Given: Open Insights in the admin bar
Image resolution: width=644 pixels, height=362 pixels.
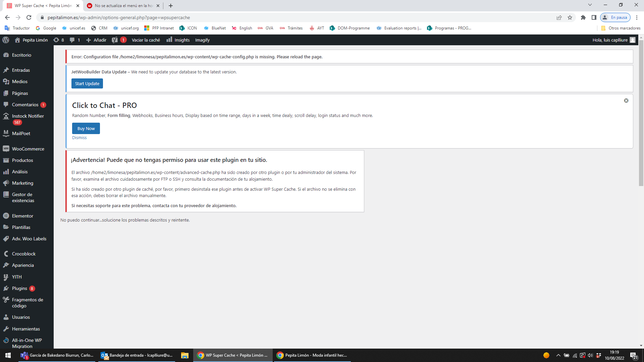Looking at the screenshot, I should click(x=178, y=40).
